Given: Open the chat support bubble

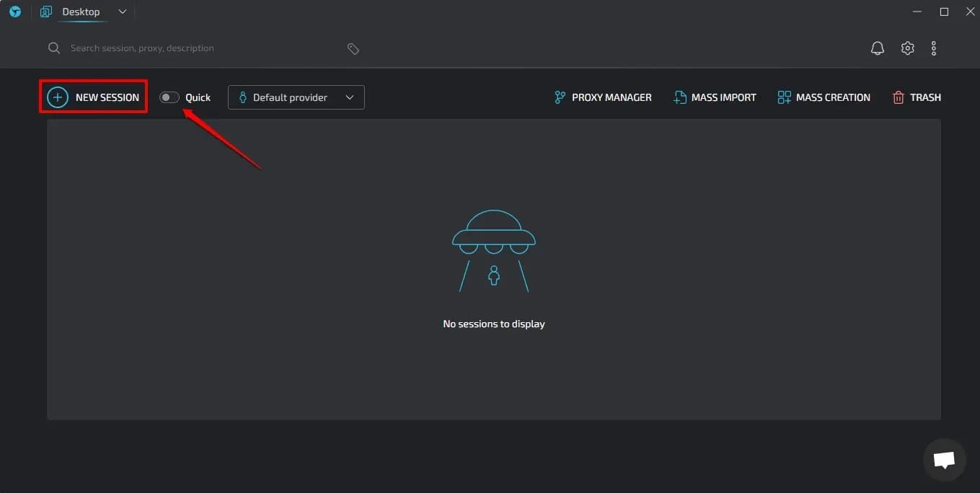Looking at the screenshot, I should (x=944, y=459).
